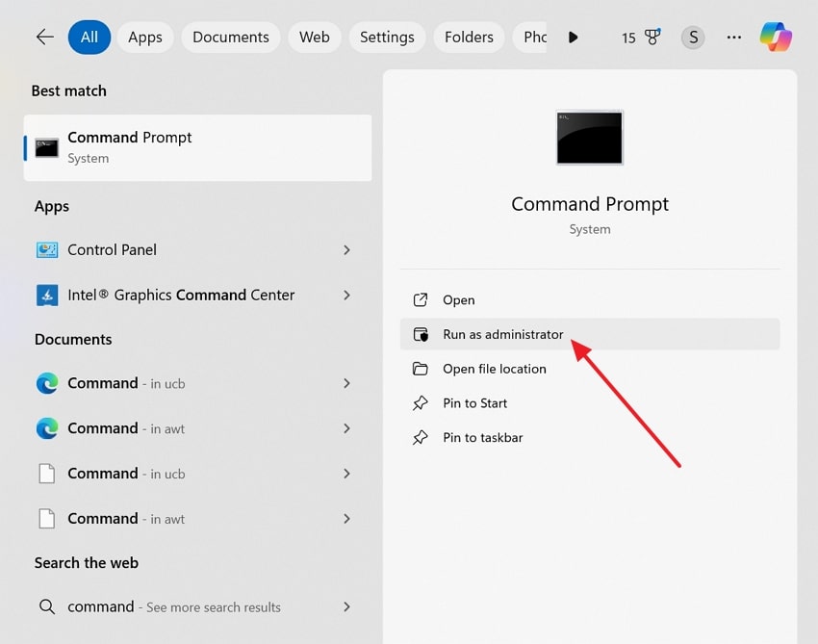The image size is (818, 644).
Task: Switch to the Folders filter tab
Action: (469, 37)
